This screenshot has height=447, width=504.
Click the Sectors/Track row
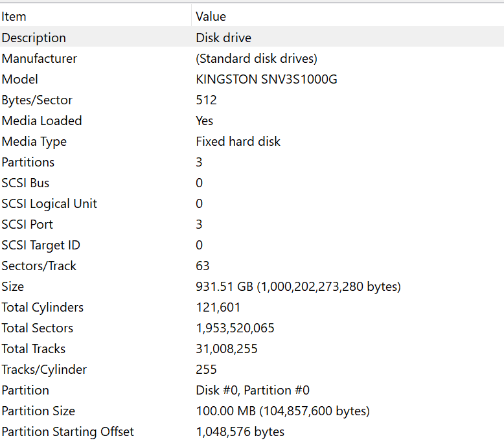pyautogui.click(x=39, y=266)
